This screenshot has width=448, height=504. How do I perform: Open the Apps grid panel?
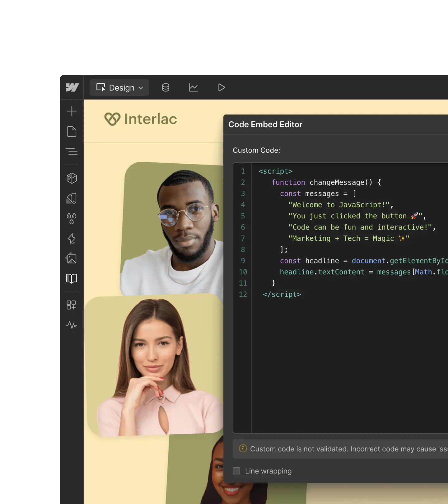click(x=71, y=305)
